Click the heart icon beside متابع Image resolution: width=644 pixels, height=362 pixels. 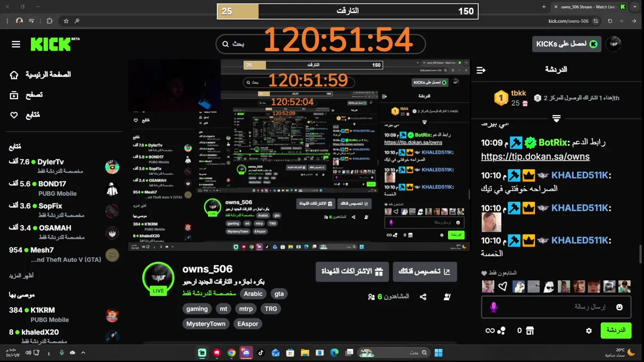coord(14,115)
